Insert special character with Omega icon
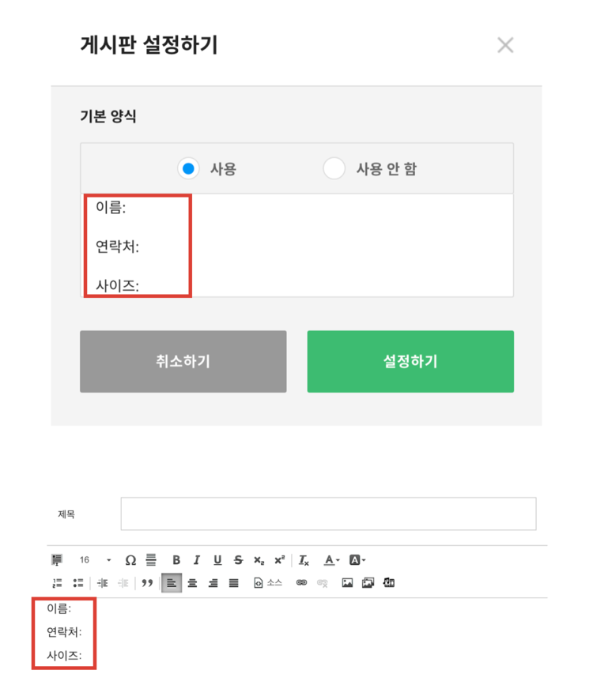The image size is (593, 700). click(x=130, y=560)
